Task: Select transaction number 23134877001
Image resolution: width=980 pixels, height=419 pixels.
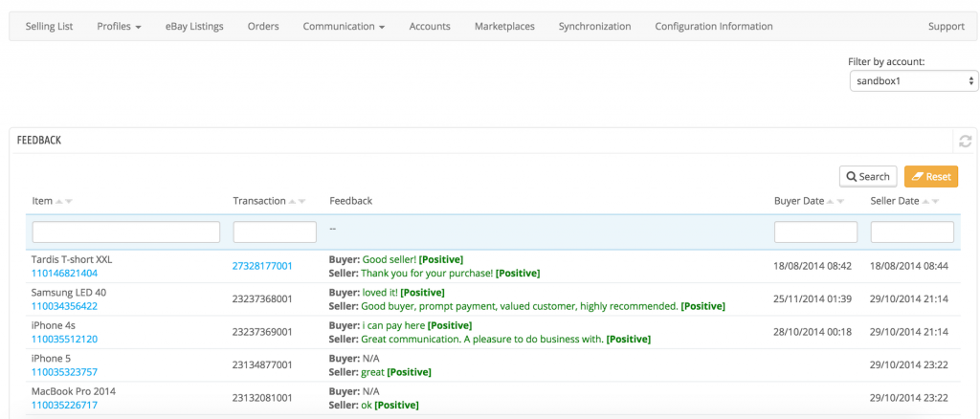Action: coord(262,365)
